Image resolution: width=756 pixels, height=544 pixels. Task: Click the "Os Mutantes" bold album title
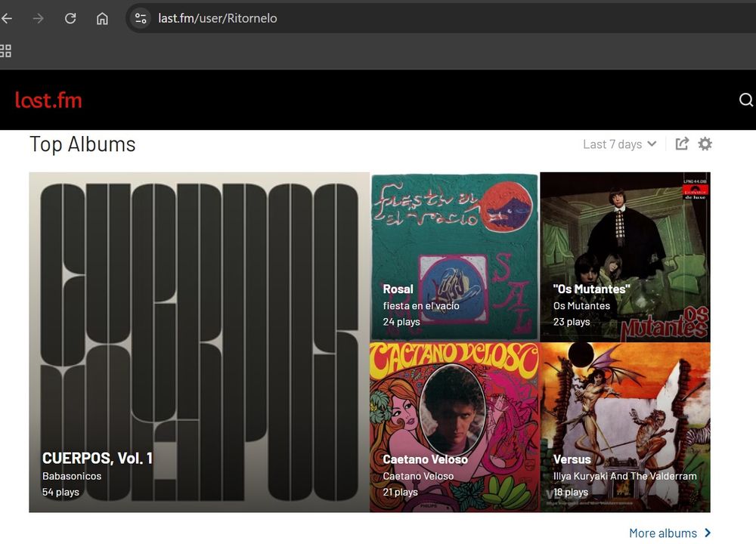pyautogui.click(x=591, y=289)
